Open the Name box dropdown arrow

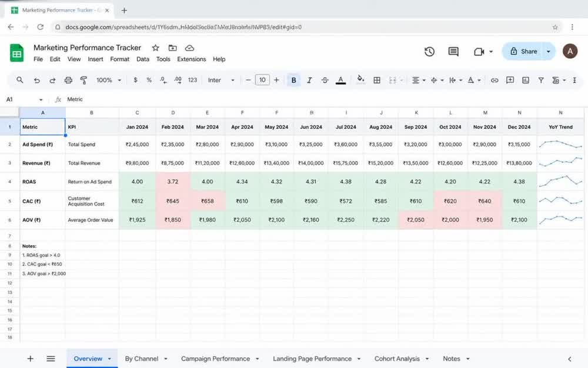41,100
